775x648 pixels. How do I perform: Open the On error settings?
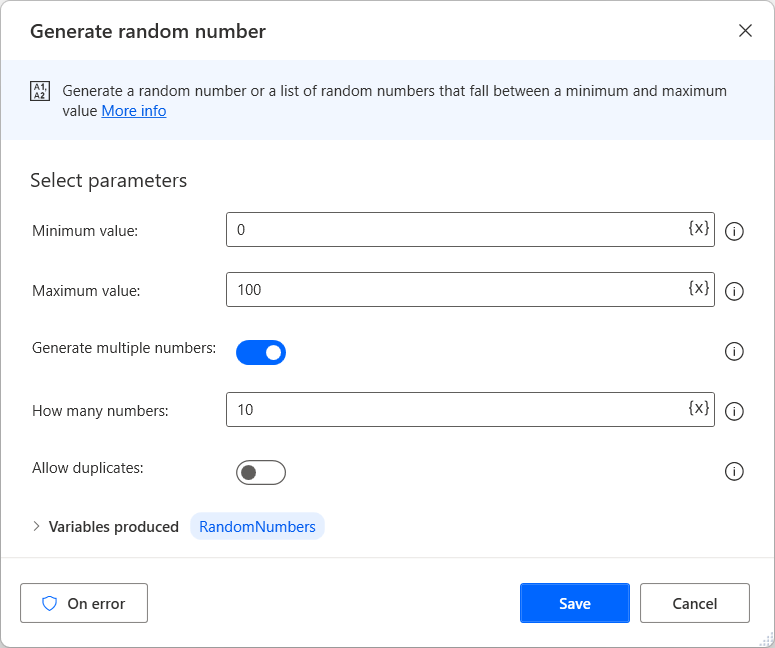[84, 603]
